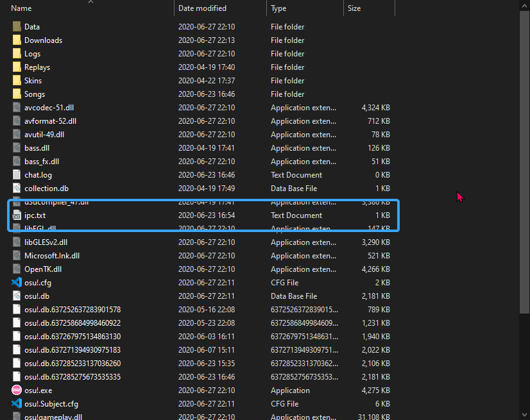
Task: Click the 2,022 KB size value
Action: coord(376,350)
